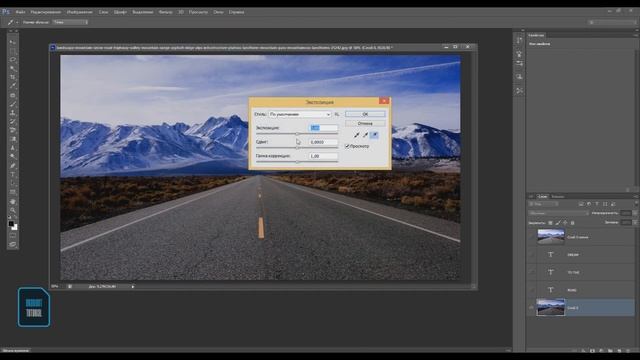Click the foreground color swatch
The height and width of the screenshot is (360, 640).
click(x=11, y=223)
